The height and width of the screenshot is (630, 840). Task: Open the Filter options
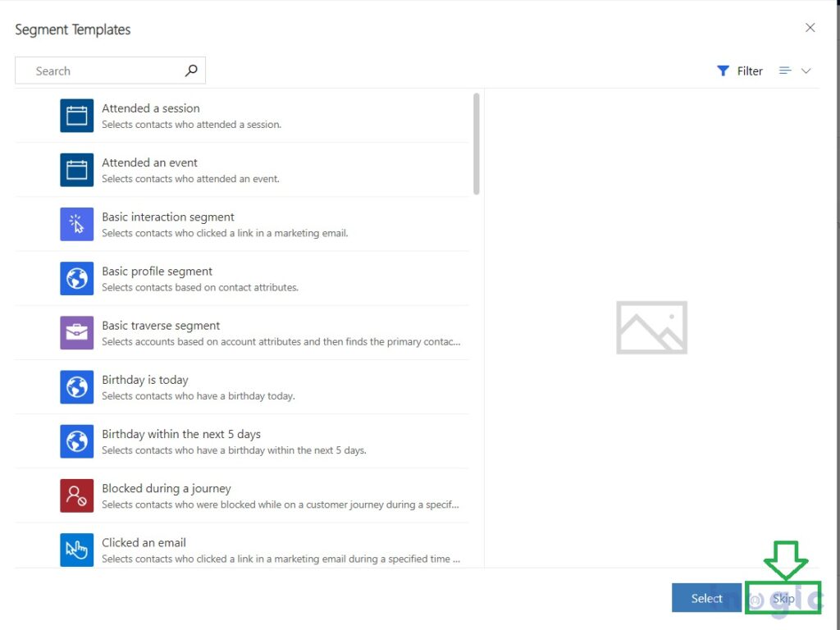point(740,71)
